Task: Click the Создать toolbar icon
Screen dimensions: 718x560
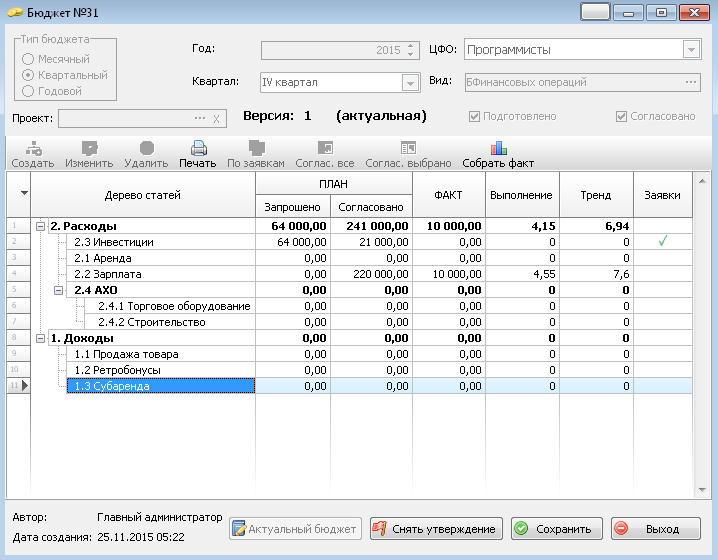Action: pyautogui.click(x=33, y=148)
